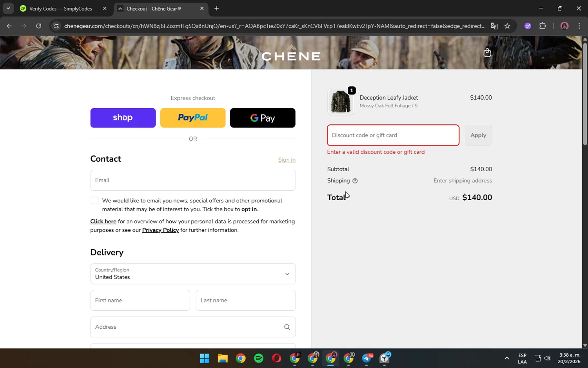Open Windows Start menu
The height and width of the screenshot is (368, 588).
pyautogui.click(x=205, y=358)
